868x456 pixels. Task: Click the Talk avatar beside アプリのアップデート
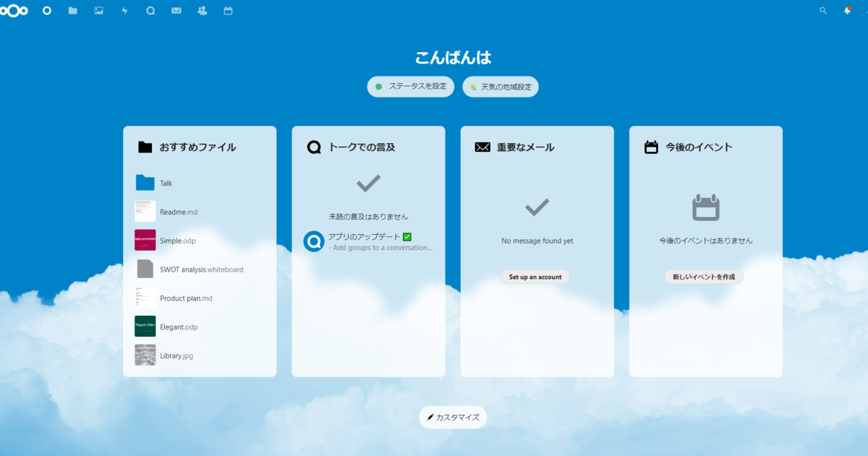pos(314,241)
